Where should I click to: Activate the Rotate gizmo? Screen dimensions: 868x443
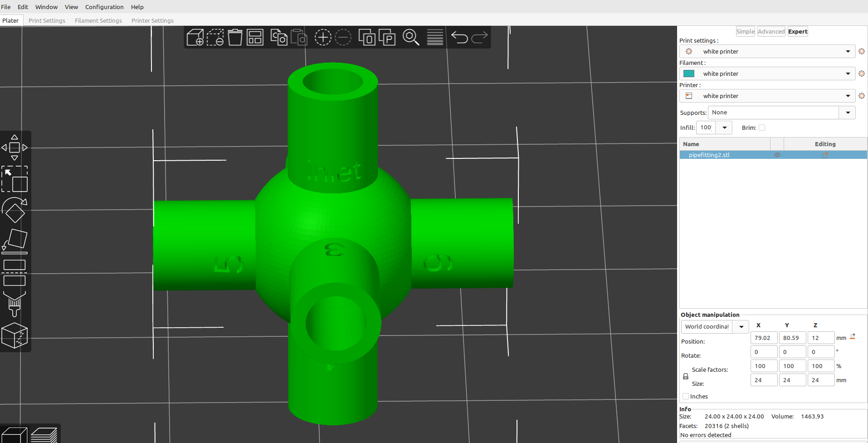point(15,210)
